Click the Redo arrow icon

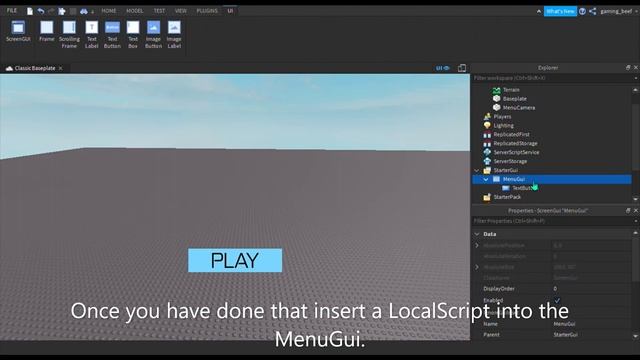point(51,11)
